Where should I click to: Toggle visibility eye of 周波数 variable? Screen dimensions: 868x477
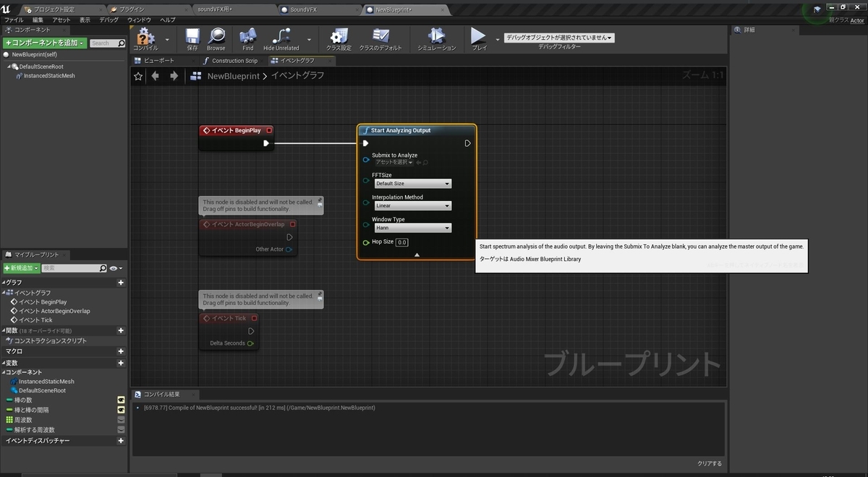pyautogui.click(x=121, y=420)
